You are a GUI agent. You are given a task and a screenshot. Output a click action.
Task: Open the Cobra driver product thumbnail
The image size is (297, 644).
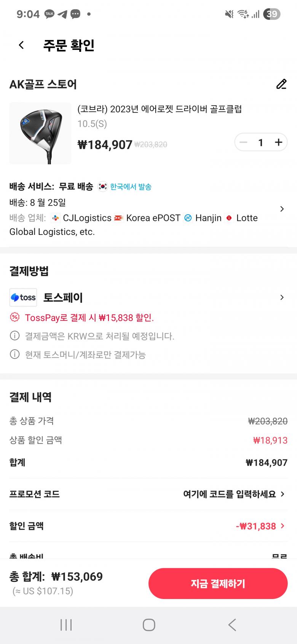(40, 133)
